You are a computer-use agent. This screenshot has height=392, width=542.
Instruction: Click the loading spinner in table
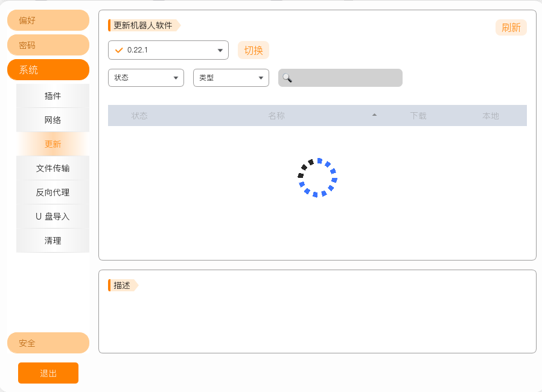tap(317, 177)
